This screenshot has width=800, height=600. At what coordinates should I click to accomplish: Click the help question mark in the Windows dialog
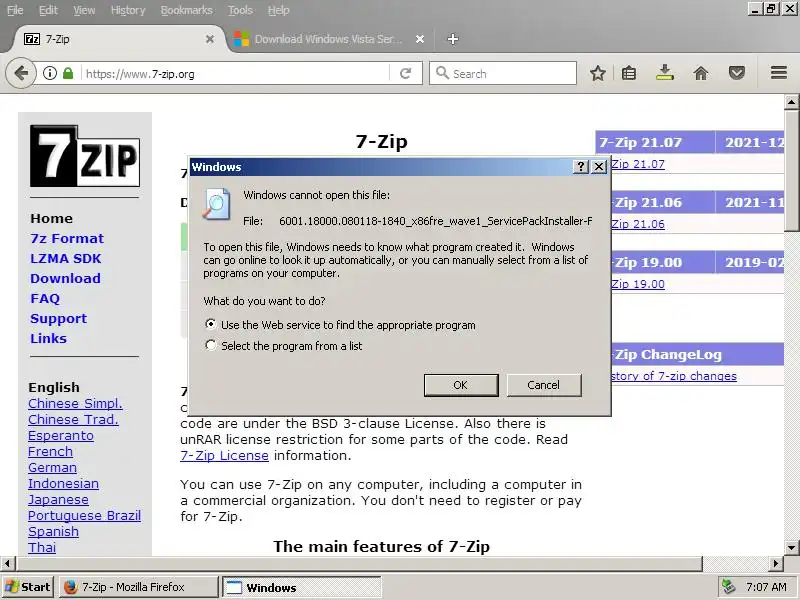(581, 167)
